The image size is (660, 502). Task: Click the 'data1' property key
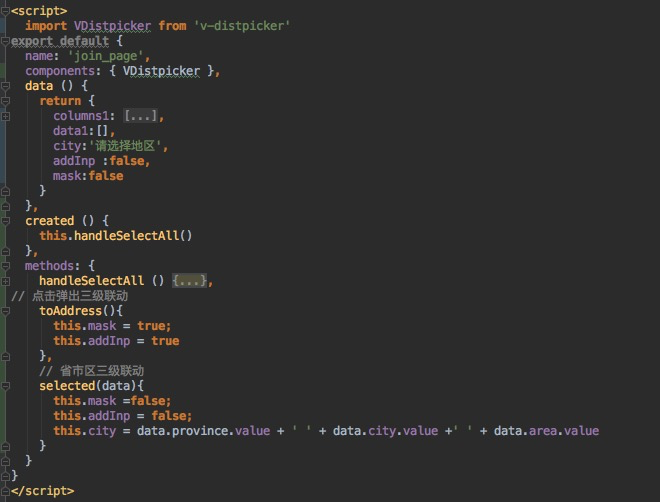click(x=71, y=131)
